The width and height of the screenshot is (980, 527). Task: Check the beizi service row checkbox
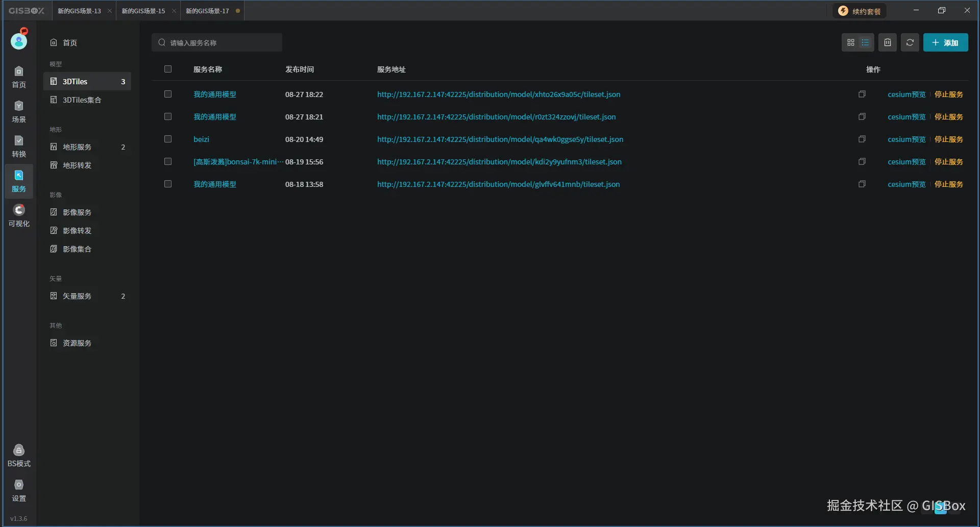168,139
